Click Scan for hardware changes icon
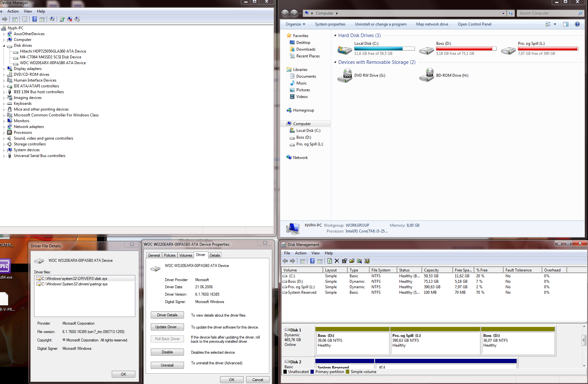This screenshot has height=384, width=588. pos(52,19)
